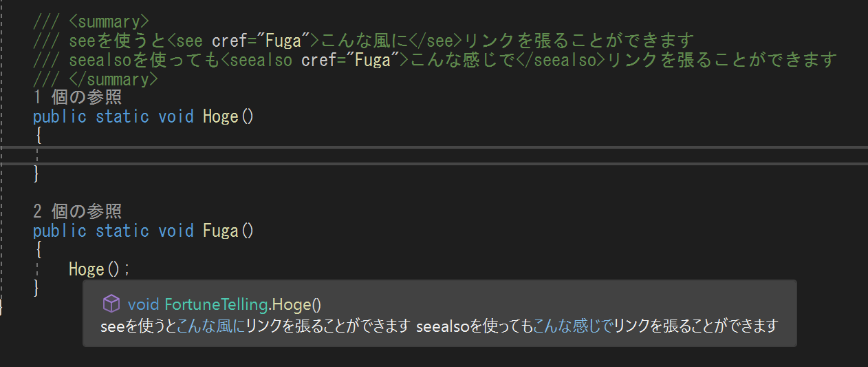Image resolution: width=868 pixels, height=367 pixels.
Task: Click the public keyword of Hoge declaration
Action: [60, 116]
